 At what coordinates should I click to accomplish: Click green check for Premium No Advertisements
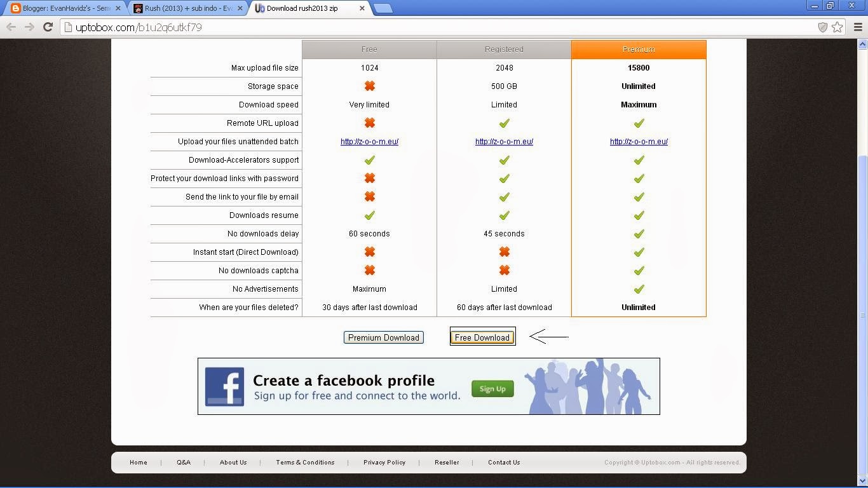pos(639,288)
